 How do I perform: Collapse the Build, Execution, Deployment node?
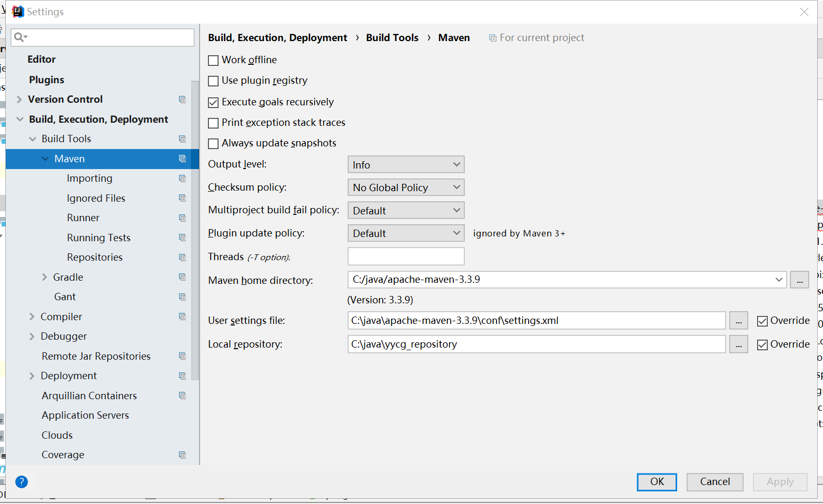[x=19, y=120]
